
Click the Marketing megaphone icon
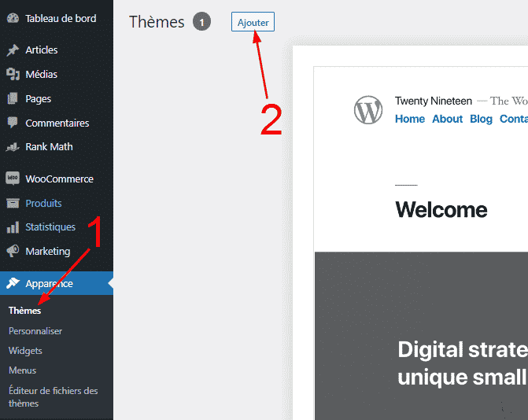(x=13, y=252)
